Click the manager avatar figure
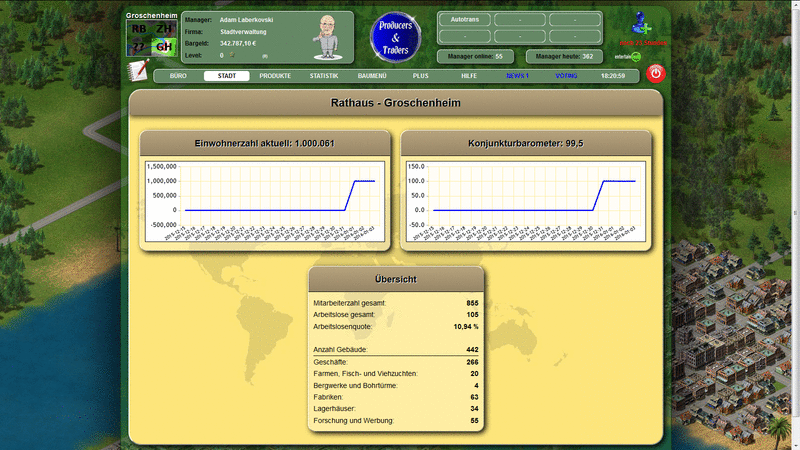 [x=328, y=37]
